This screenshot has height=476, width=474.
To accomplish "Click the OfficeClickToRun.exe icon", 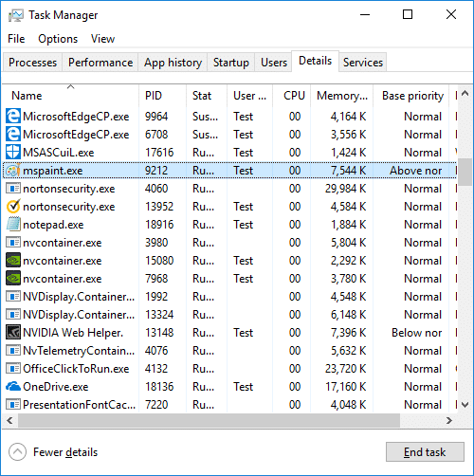I will (x=13, y=369).
